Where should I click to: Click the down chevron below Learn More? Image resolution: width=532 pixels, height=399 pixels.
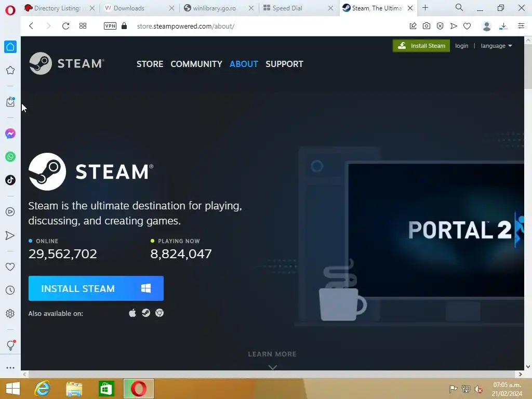tap(272, 367)
